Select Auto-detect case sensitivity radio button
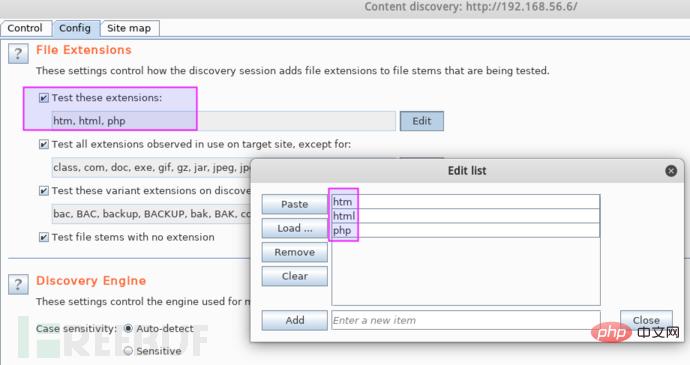The width and height of the screenshot is (690, 365). coord(128,328)
